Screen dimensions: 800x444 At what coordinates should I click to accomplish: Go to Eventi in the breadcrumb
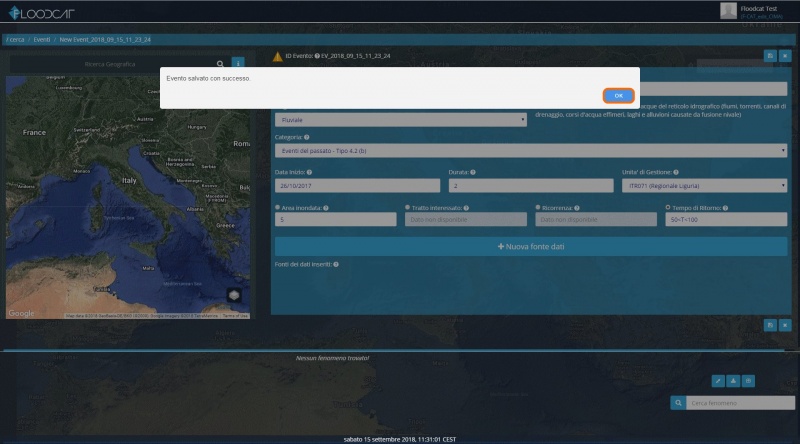pyautogui.click(x=42, y=40)
